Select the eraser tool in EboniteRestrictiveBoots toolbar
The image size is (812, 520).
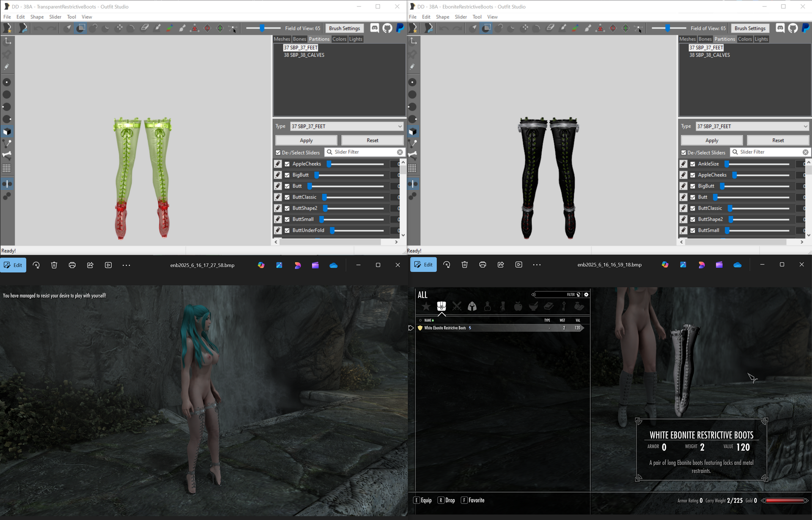[x=550, y=28]
